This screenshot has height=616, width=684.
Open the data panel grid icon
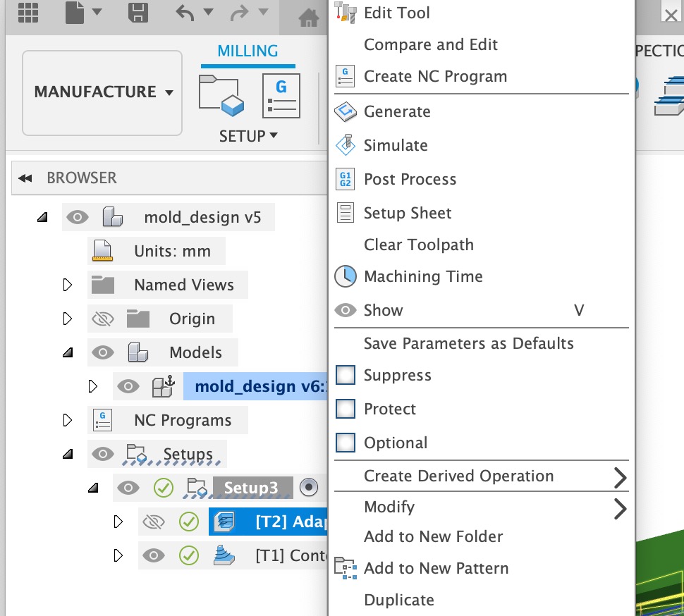(28, 12)
